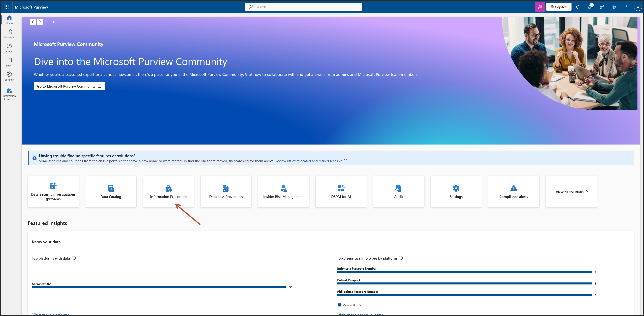Open the What's new megaphone icon
644x316 pixels.
(x=590, y=7)
